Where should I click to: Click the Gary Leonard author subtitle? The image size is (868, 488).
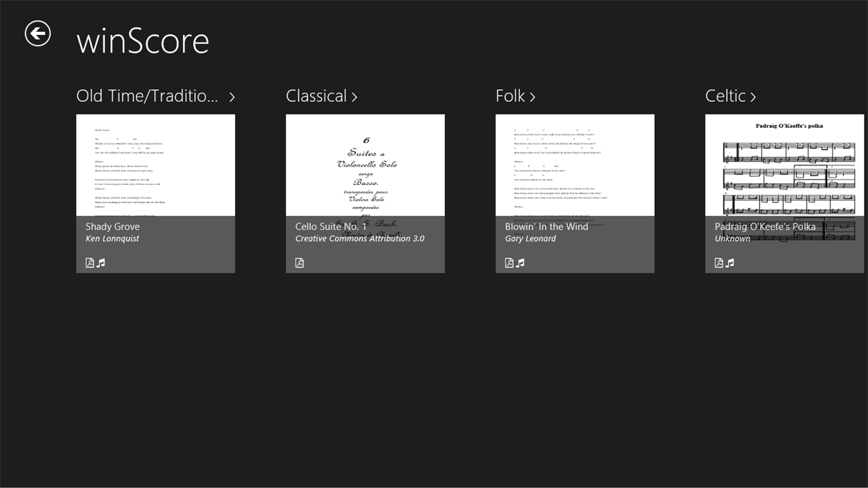coord(530,239)
